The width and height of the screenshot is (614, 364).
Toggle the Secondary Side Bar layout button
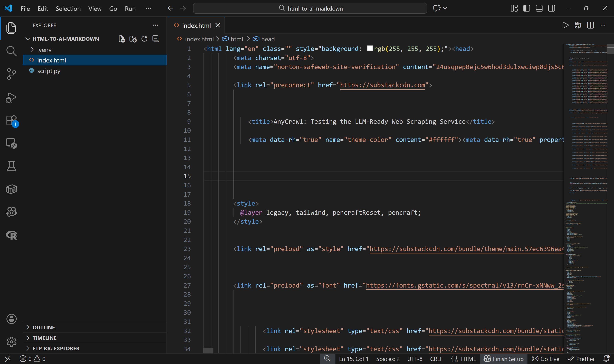tap(551, 8)
